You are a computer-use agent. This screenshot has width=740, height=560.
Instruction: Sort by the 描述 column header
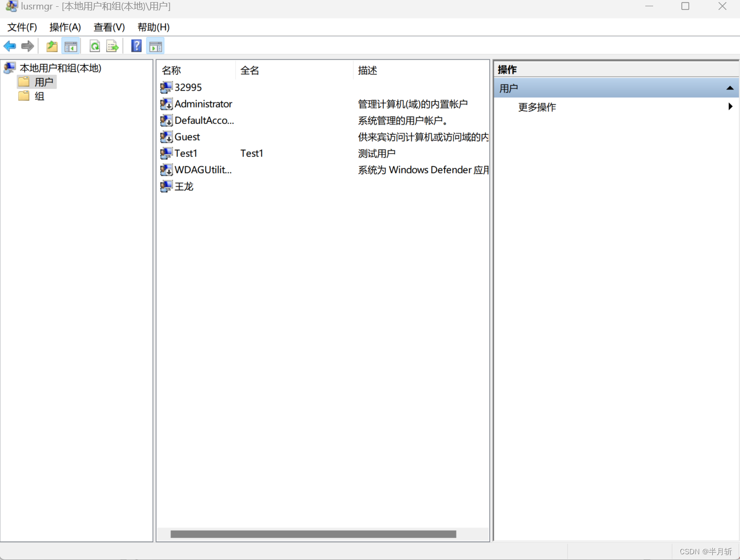[x=421, y=70]
